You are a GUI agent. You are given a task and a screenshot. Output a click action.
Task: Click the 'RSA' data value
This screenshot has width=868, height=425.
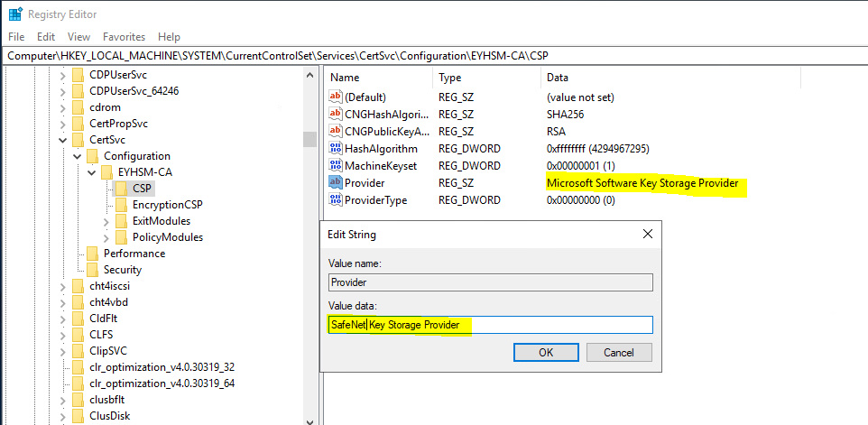tap(556, 131)
